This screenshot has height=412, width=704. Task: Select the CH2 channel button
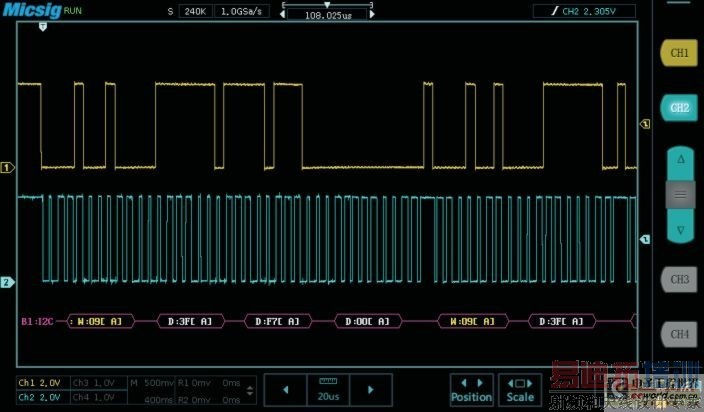678,108
